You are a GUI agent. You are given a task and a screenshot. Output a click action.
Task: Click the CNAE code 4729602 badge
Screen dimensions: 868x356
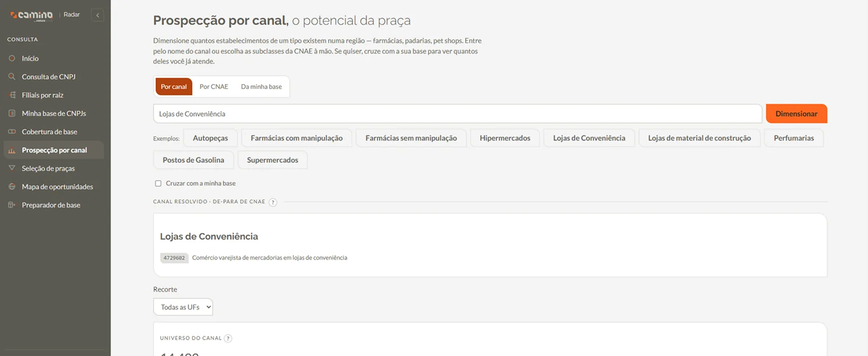click(x=174, y=258)
